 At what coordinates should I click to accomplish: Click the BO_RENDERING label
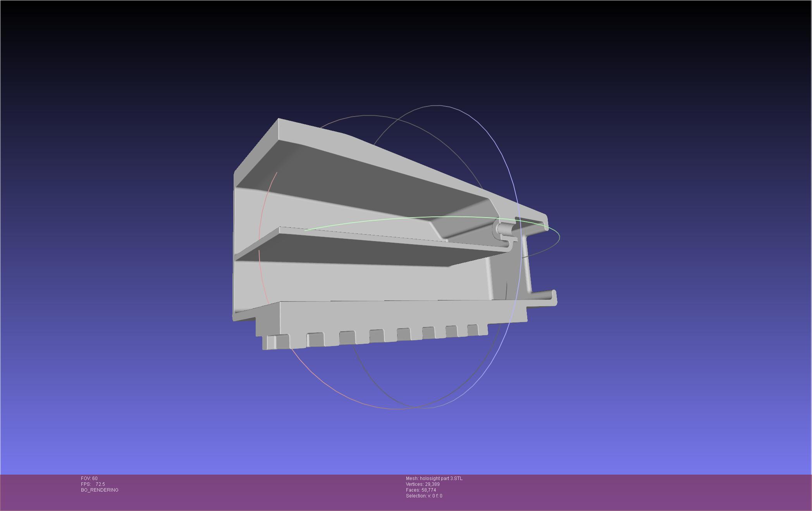click(x=100, y=490)
